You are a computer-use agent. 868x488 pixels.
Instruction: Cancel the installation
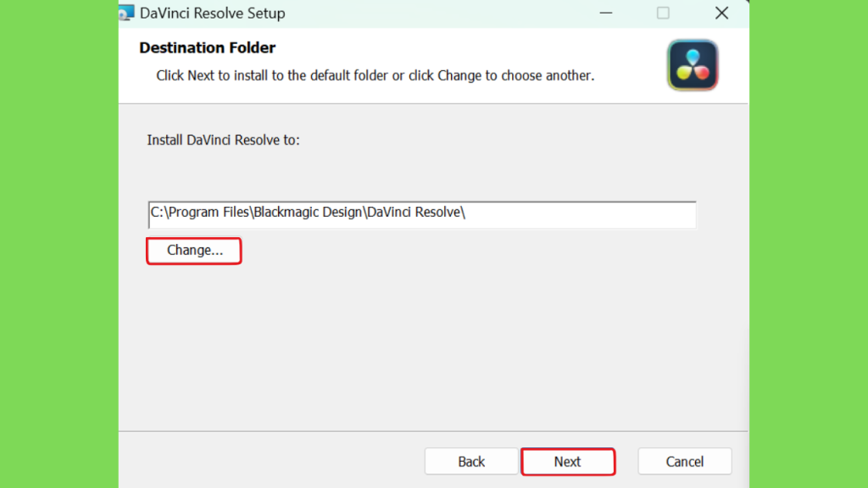685,462
